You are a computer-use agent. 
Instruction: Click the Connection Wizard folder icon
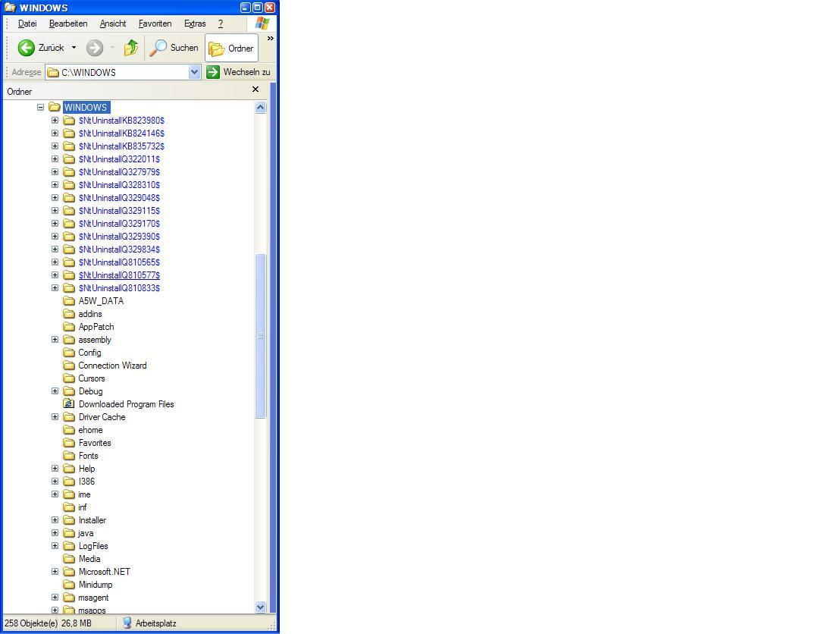coord(68,365)
